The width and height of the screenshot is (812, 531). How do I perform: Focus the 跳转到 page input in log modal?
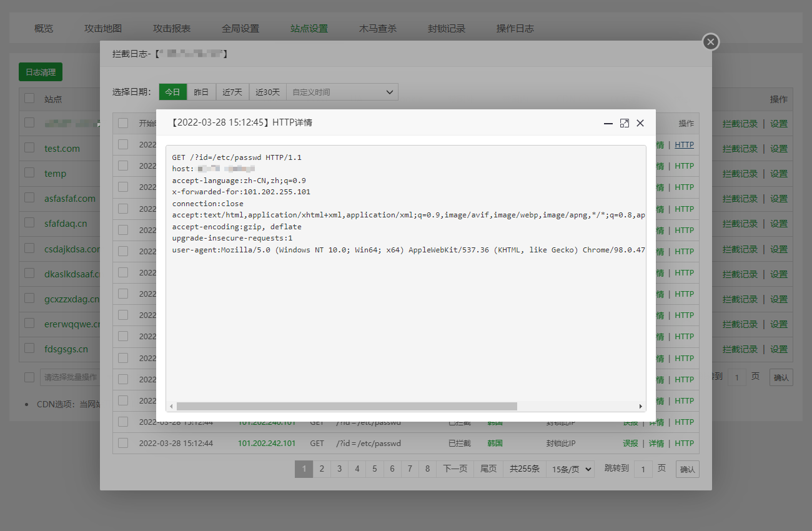tap(643, 469)
